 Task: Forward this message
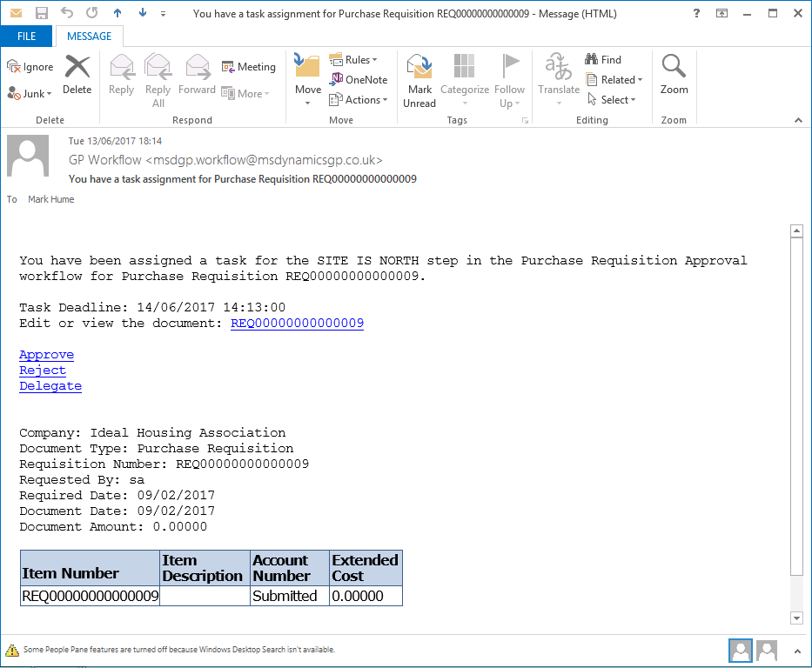(197, 77)
